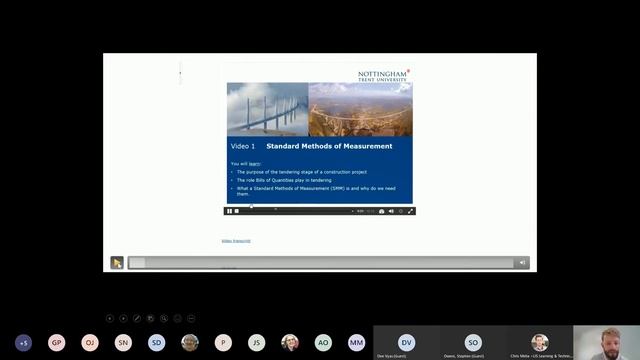Click the video player progress bar

296,211
